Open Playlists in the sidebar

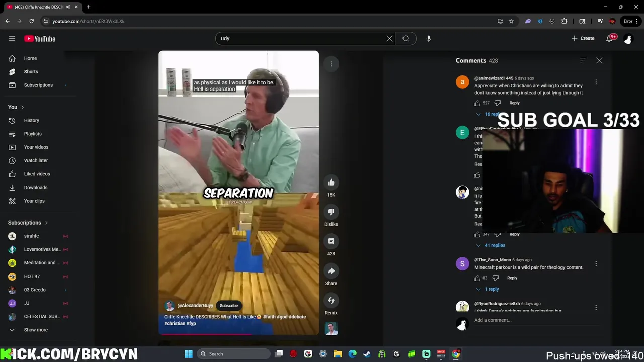click(x=33, y=134)
